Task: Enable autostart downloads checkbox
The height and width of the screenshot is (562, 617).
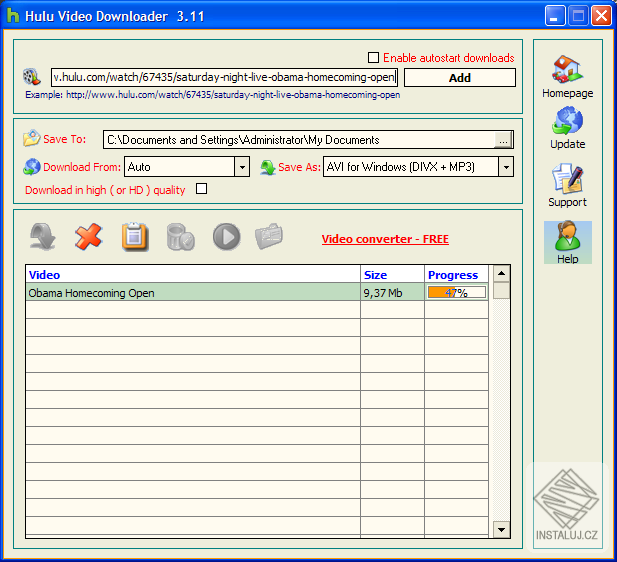Action: (x=373, y=57)
